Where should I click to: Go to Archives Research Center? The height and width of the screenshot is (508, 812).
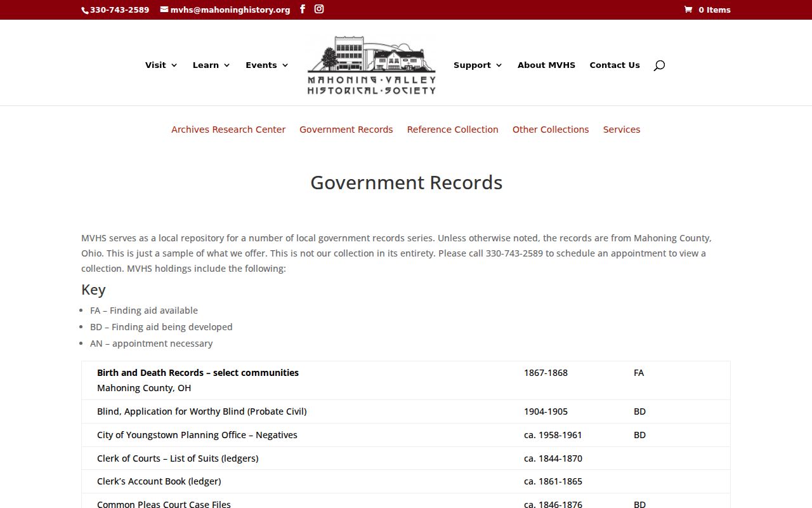(228, 130)
